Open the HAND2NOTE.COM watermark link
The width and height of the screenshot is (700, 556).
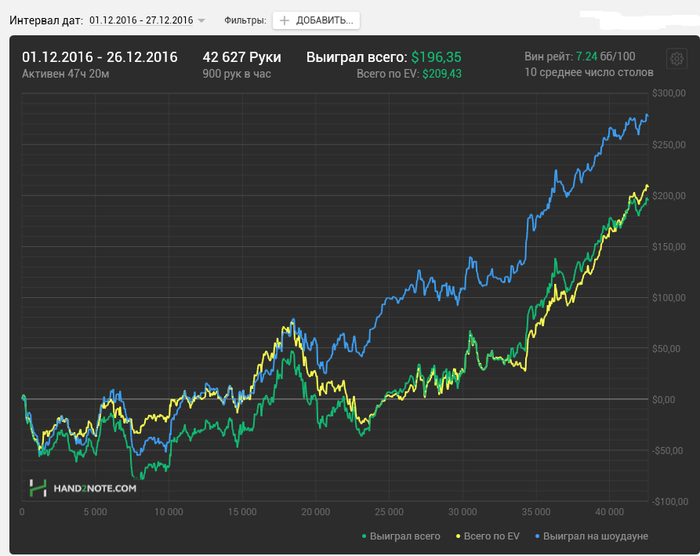point(95,488)
